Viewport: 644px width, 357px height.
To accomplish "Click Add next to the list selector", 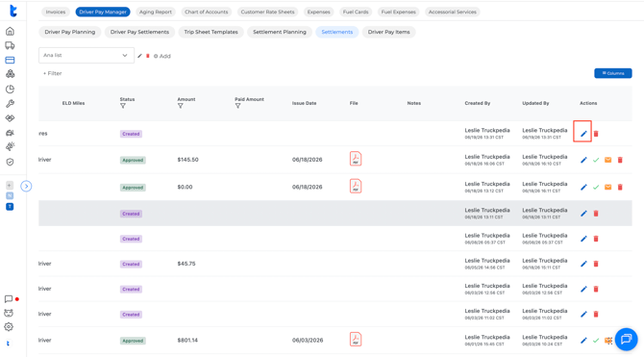I will pos(162,56).
